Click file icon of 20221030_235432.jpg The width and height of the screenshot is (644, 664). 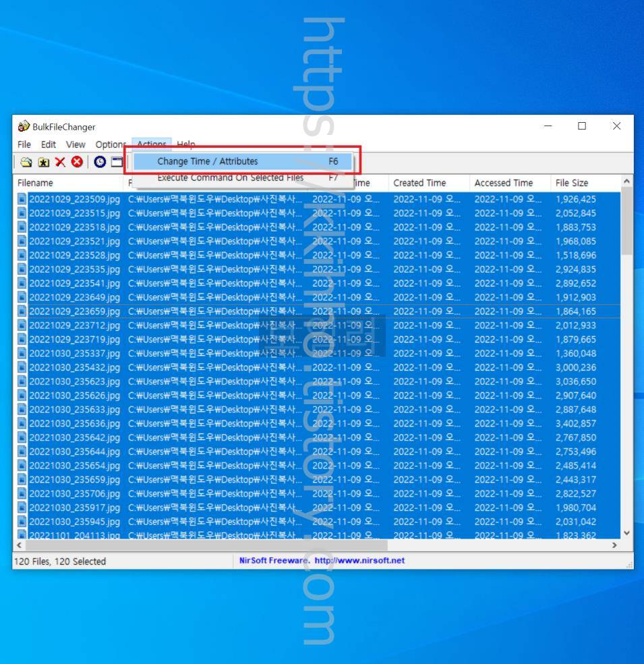click(22, 367)
